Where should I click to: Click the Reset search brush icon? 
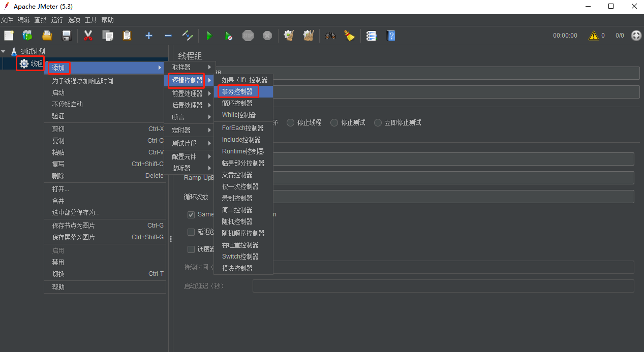pos(349,36)
